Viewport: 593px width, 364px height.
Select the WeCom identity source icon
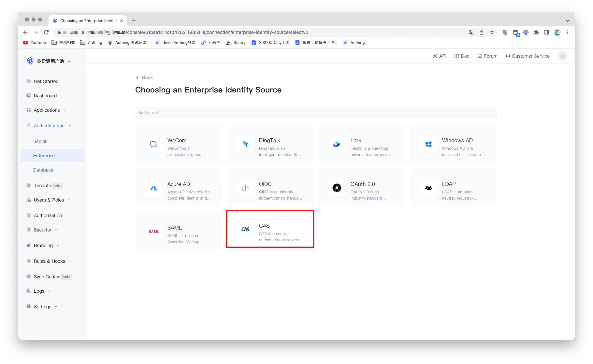click(x=153, y=144)
